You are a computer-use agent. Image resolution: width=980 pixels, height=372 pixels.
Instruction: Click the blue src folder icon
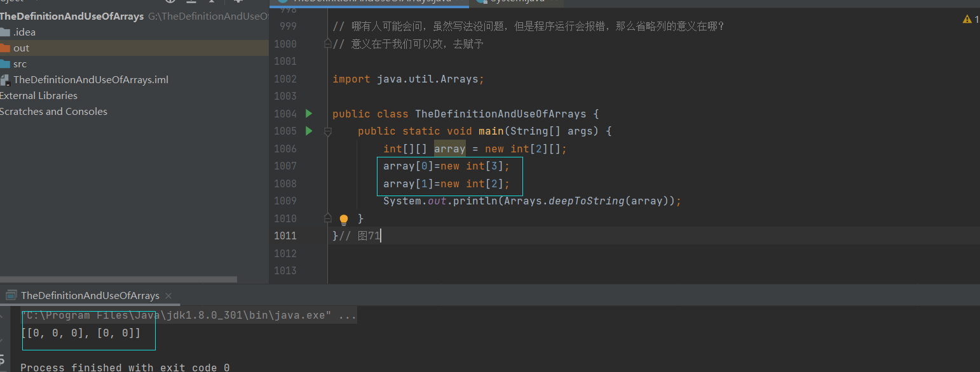coord(4,64)
